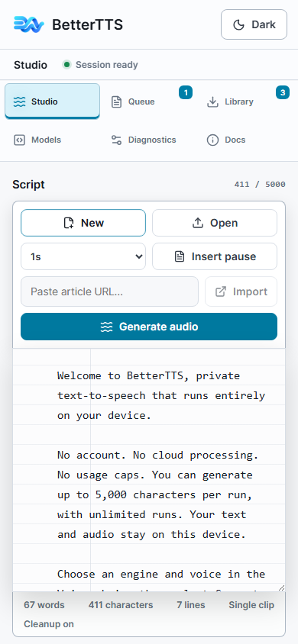The height and width of the screenshot is (644, 298).
Task: Click the BetterTTS wave logo
Action: 28,24
